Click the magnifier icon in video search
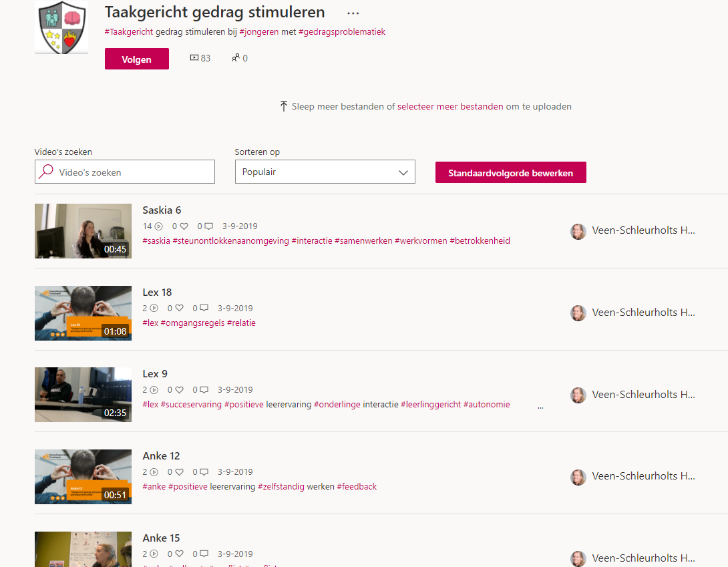 pos(46,172)
